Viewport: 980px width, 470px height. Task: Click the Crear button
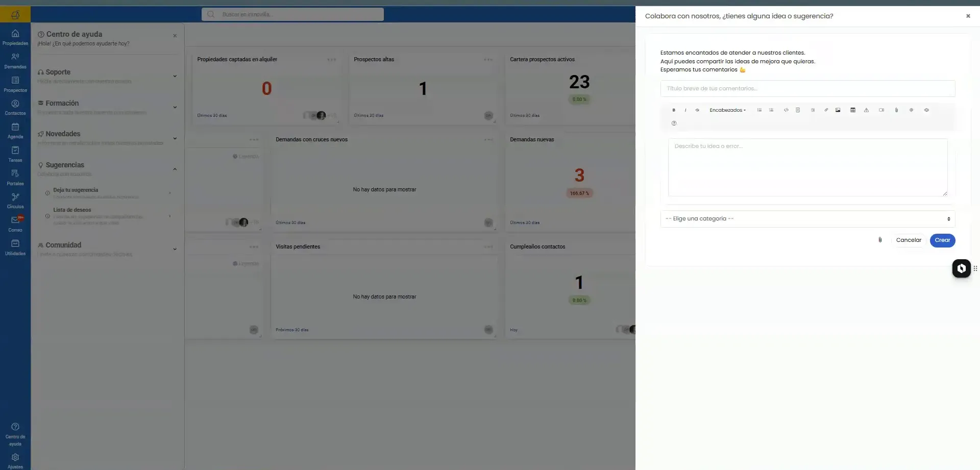(x=942, y=240)
